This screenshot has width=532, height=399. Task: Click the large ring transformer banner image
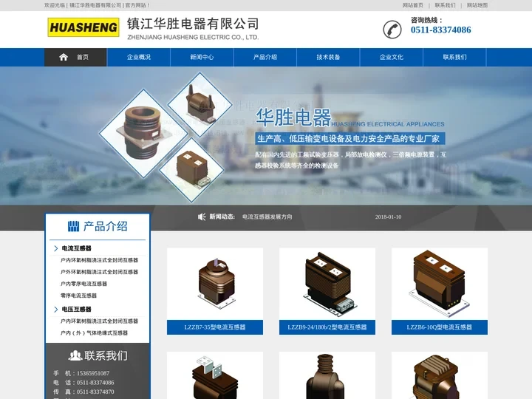pyautogui.click(x=143, y=133)
